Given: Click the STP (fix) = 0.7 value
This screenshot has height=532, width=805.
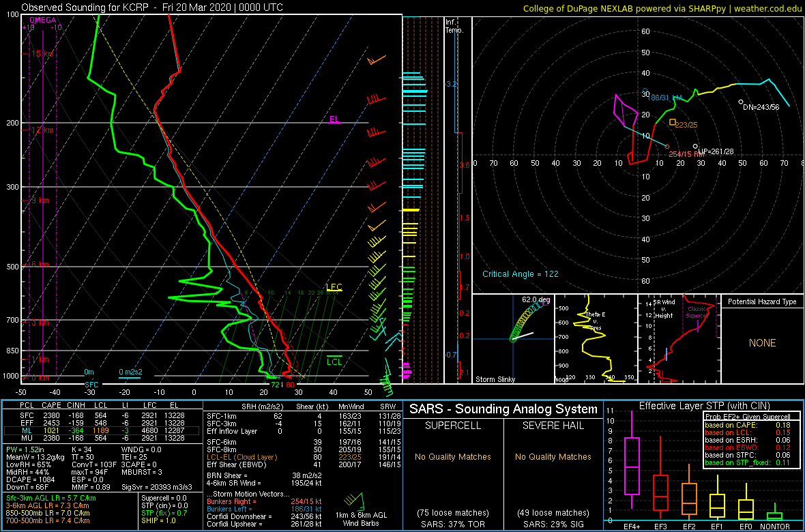Looking at the screenshot, I should 165,512.
